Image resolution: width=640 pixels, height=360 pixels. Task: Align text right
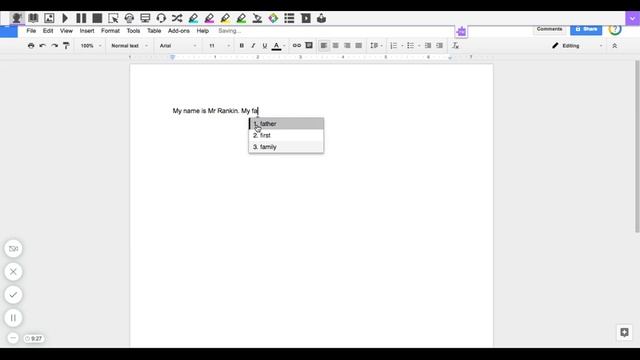[x=347, y=46]
